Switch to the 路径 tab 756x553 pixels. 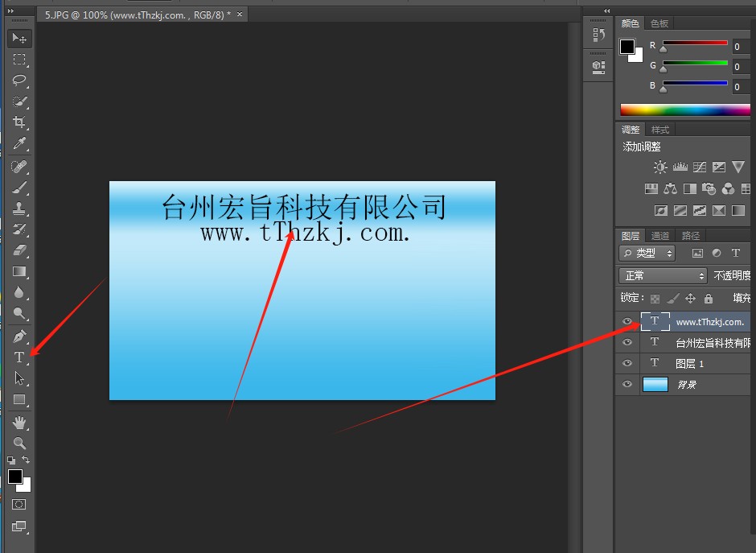pyautogui.click(x=690, y=236)
